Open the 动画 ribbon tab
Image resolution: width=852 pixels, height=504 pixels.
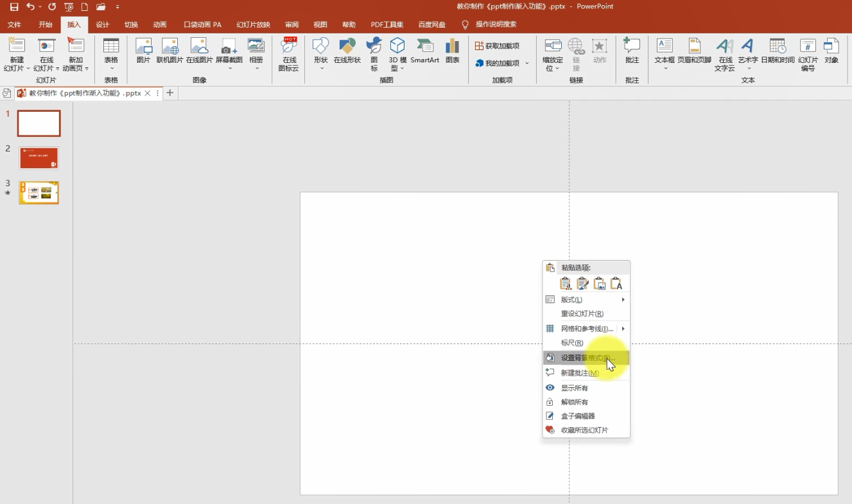click(x=160, y=25)
